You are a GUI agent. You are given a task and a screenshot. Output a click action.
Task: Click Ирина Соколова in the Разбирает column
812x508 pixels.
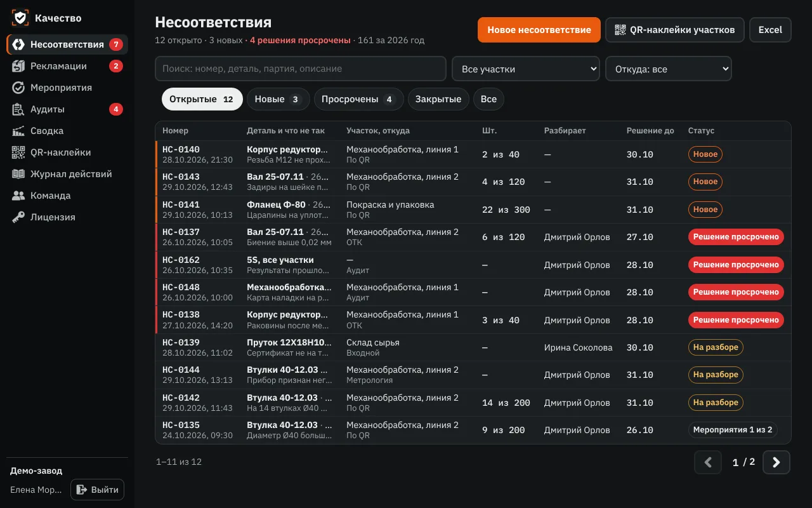pyautogui.click(x=579, y=347)
